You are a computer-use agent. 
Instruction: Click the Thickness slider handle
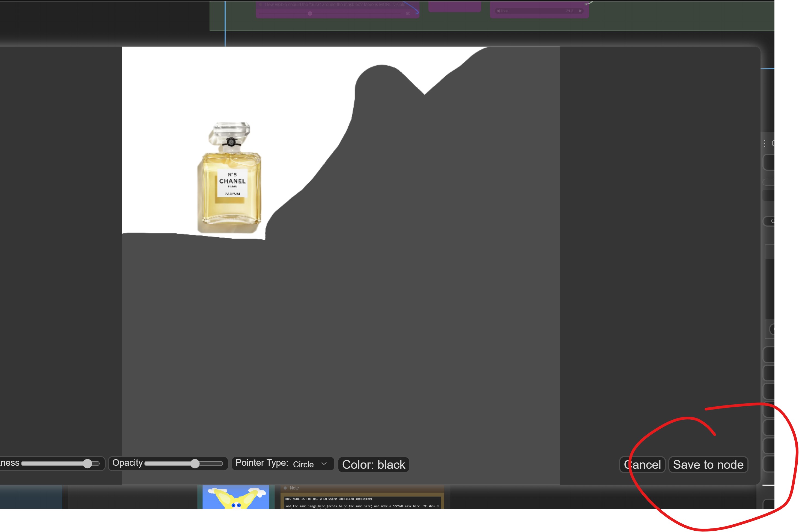tap(87, 464)
